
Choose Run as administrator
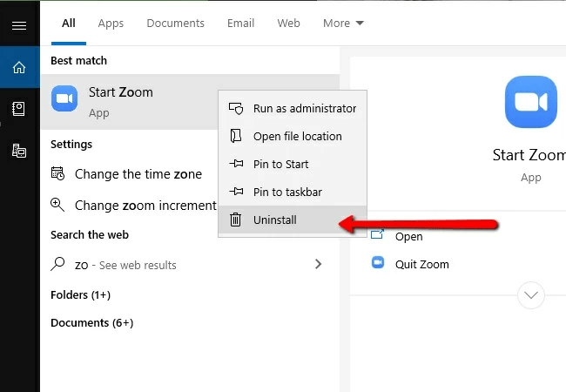(x=293, y=108)
